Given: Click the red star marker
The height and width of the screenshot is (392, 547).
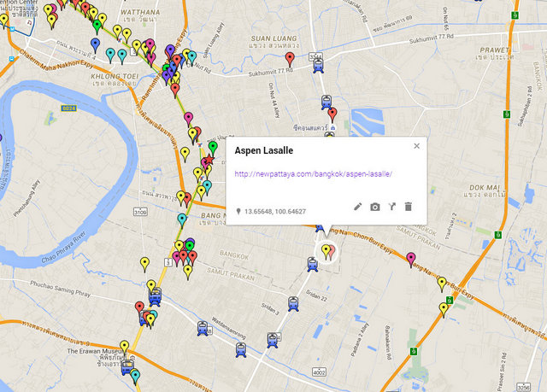Looking at the screenshot, I should [x=209, y=160].
